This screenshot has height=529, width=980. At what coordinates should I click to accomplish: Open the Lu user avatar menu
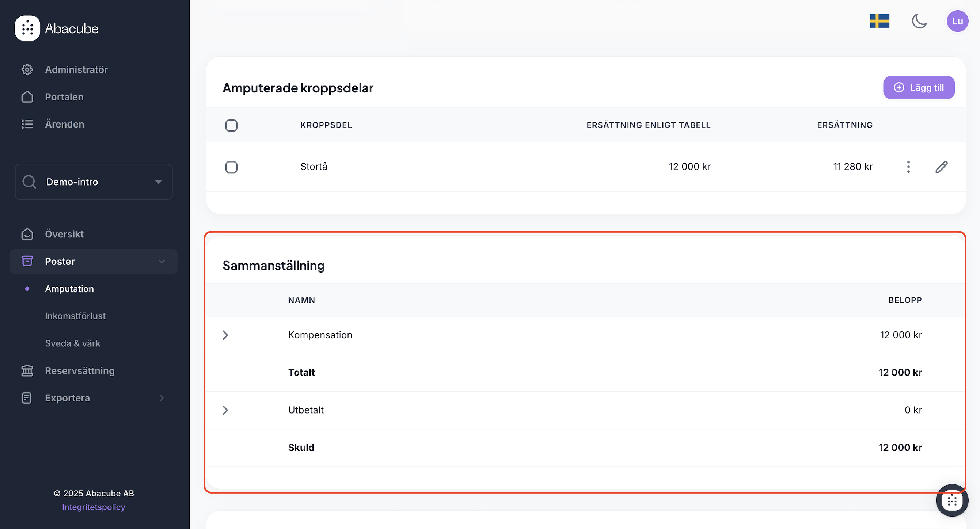957,21
